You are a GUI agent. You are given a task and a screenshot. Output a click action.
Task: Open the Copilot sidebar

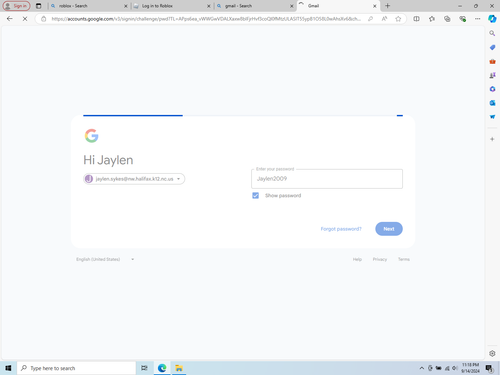492,19
